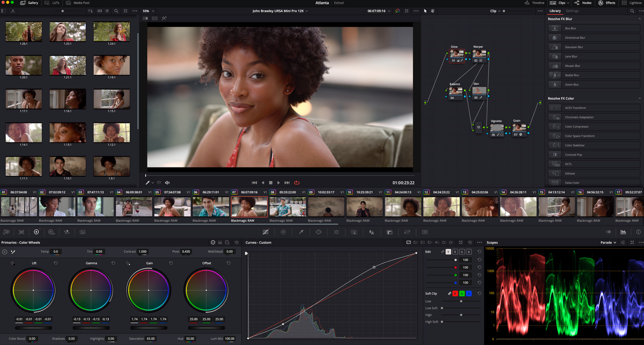Open the Tracker palette
644x345 pixels.
pos(336,232)
